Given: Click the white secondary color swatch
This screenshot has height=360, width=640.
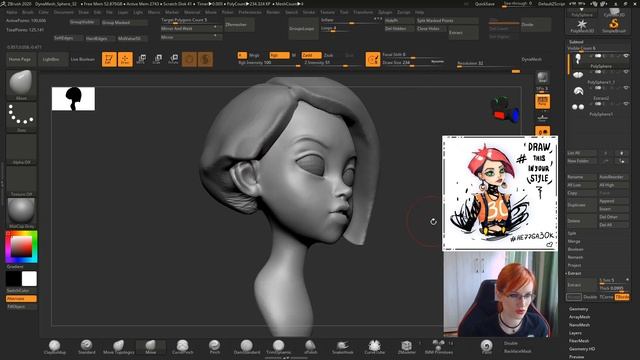Looking at the screenshot, I should (29, 279).
